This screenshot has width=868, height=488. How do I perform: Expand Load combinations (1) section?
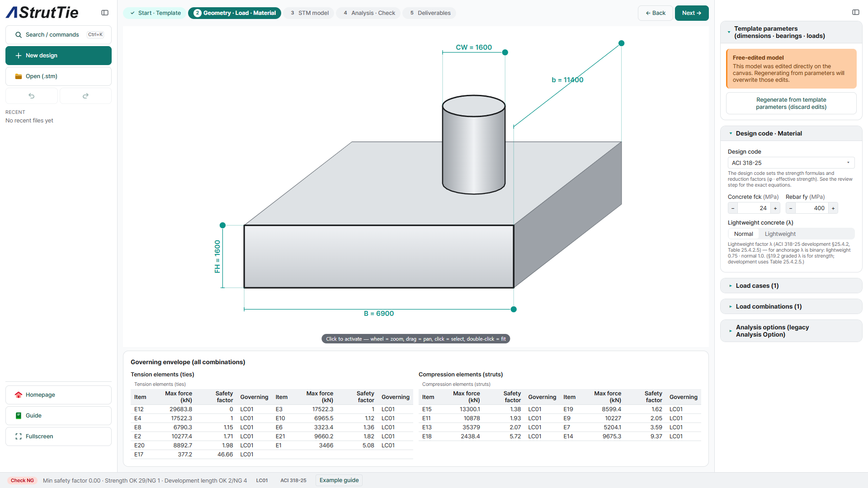click(791, 306)
